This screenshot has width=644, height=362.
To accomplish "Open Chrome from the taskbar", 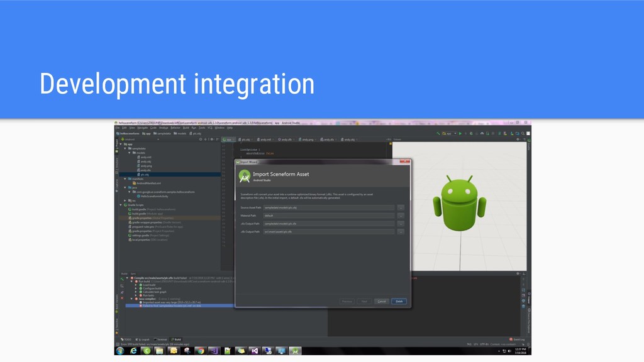I will pos(201,351).
